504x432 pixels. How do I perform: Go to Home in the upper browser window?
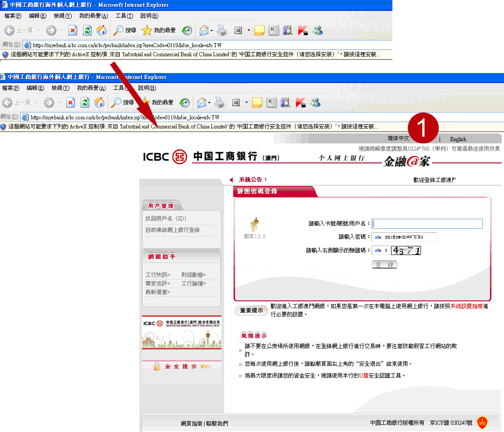pyautogui.click(x=102, y=30)
